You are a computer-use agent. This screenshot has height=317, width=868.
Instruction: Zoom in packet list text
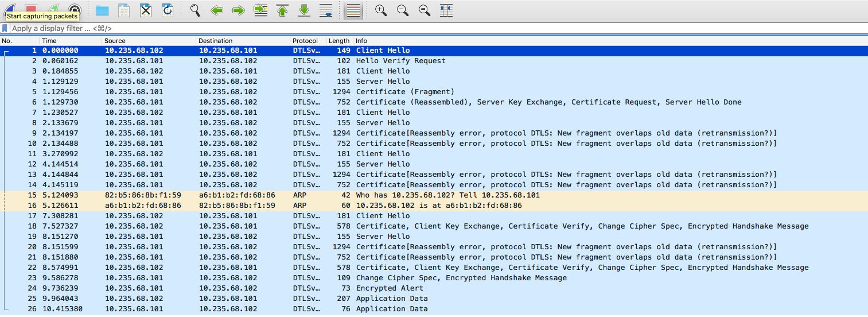click(x=381, y=10)
